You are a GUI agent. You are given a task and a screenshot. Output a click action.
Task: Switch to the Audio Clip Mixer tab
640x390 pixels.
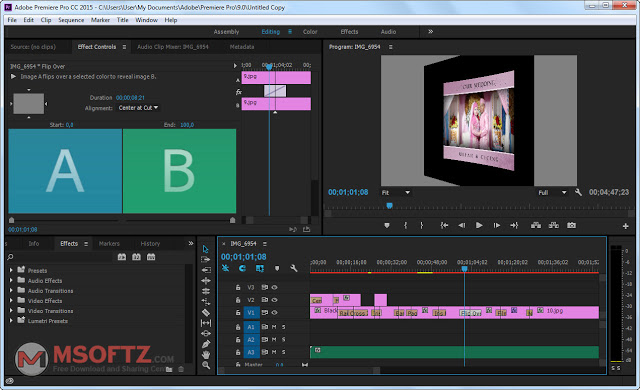(173, 47)
